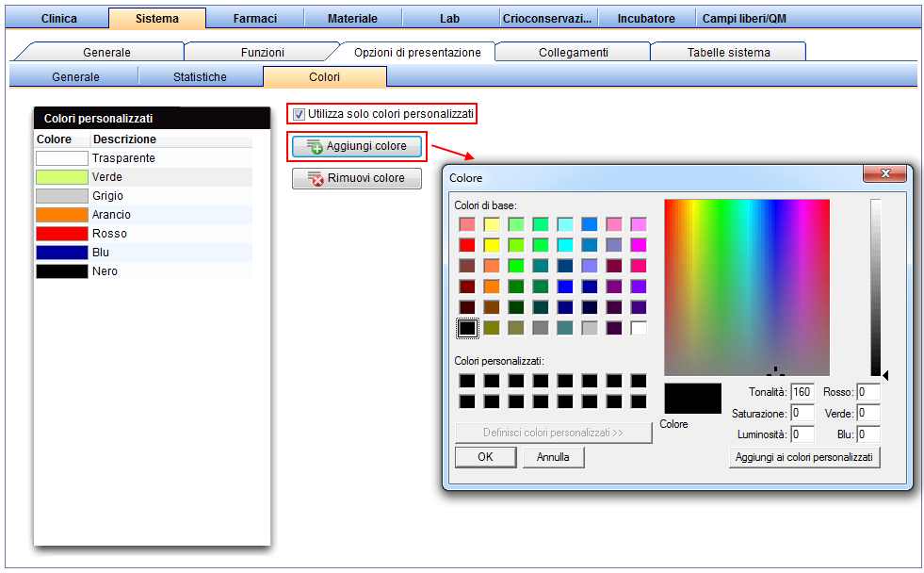Click the luminosity slider arrow marker
The width and height of the screenshot is (924, 573).
885,375
